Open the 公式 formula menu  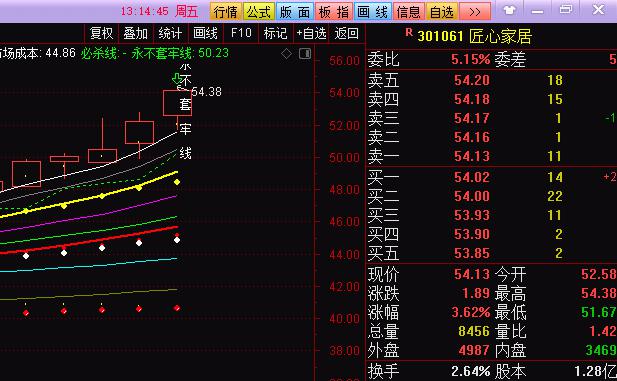[259, 11]
